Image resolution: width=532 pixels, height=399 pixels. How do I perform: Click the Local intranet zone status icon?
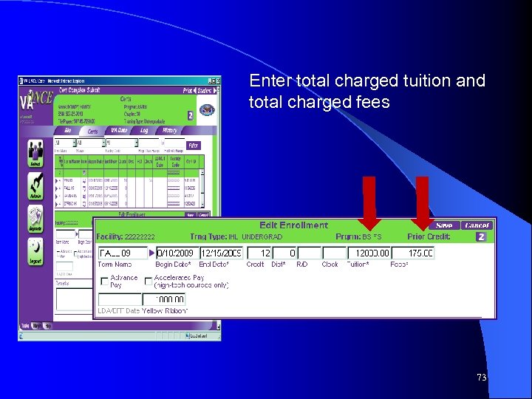pyautogui.click(x=188, y=336)
